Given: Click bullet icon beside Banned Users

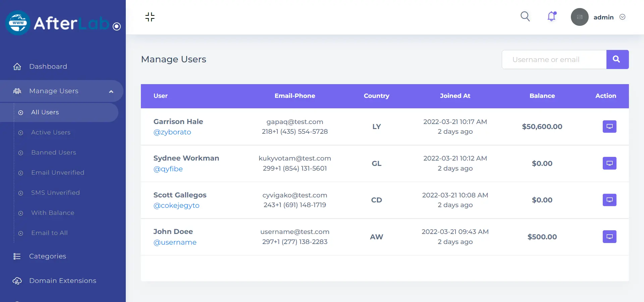Looking at the screenshot, I should 21,153.
